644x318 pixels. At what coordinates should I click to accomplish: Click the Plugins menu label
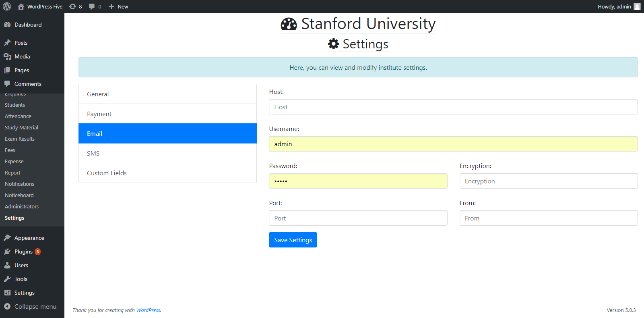(23, 251)
